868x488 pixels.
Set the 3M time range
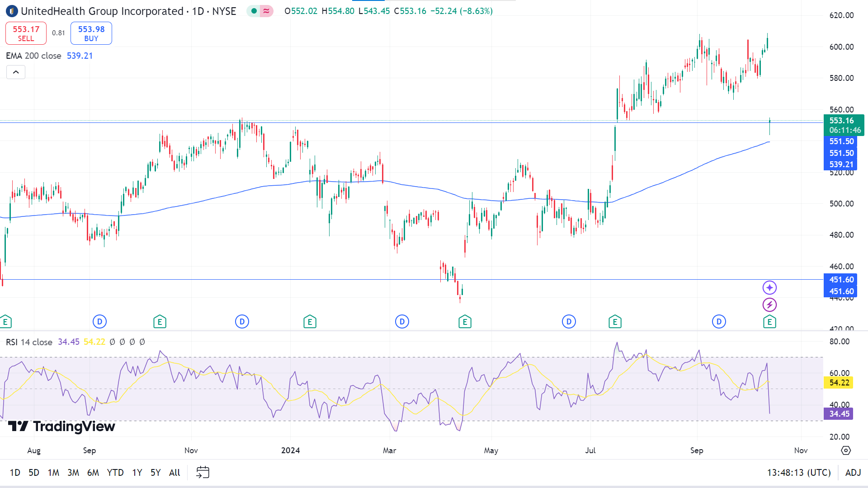(x=73, y=473)
